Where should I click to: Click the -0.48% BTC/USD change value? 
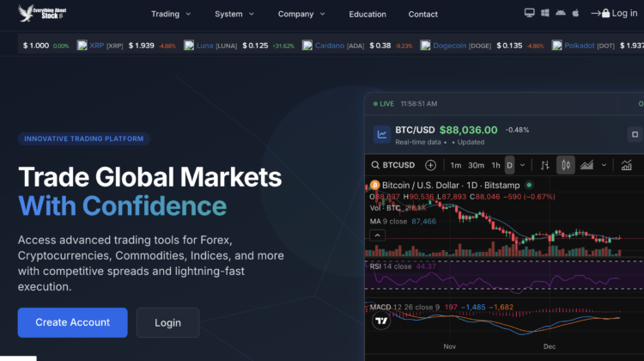pos(517,130)
